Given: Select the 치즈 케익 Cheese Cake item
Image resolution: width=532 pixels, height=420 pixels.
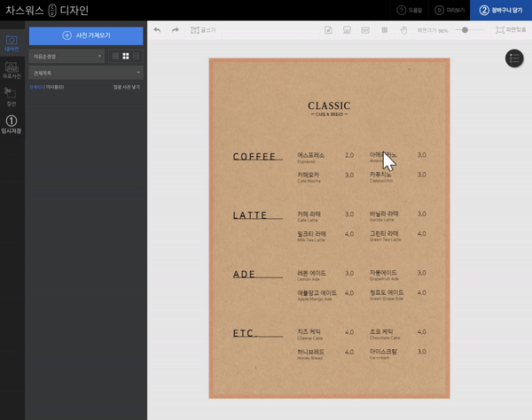Looking at the screenshot, I should point(309,335).
